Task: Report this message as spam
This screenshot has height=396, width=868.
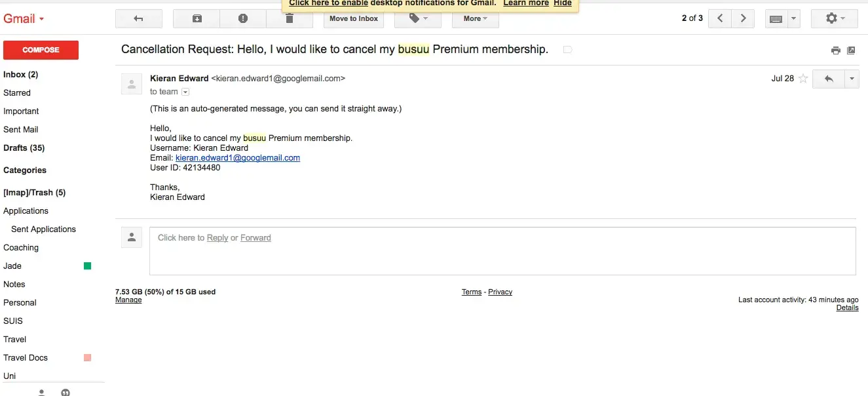Action: tap(243, 19)
